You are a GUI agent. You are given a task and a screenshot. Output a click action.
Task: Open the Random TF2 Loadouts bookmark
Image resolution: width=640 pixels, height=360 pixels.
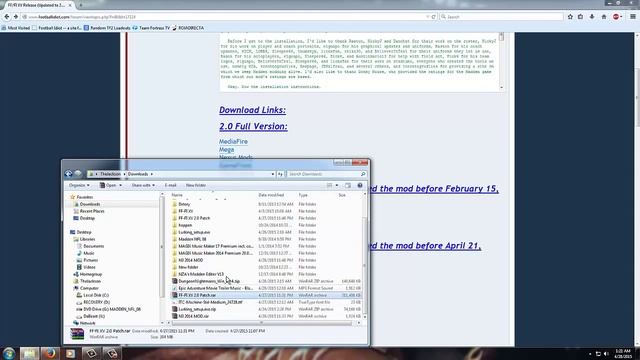coord(107,28)
